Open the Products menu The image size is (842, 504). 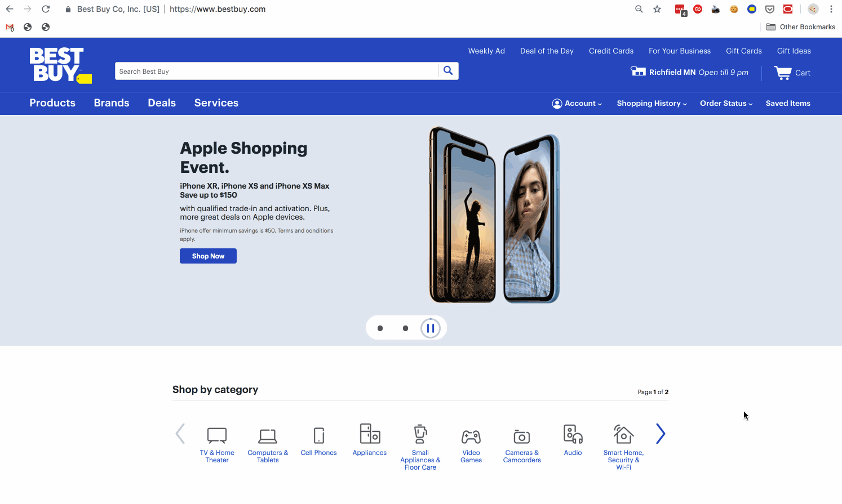pyautogui.click(x=52, y=103)
